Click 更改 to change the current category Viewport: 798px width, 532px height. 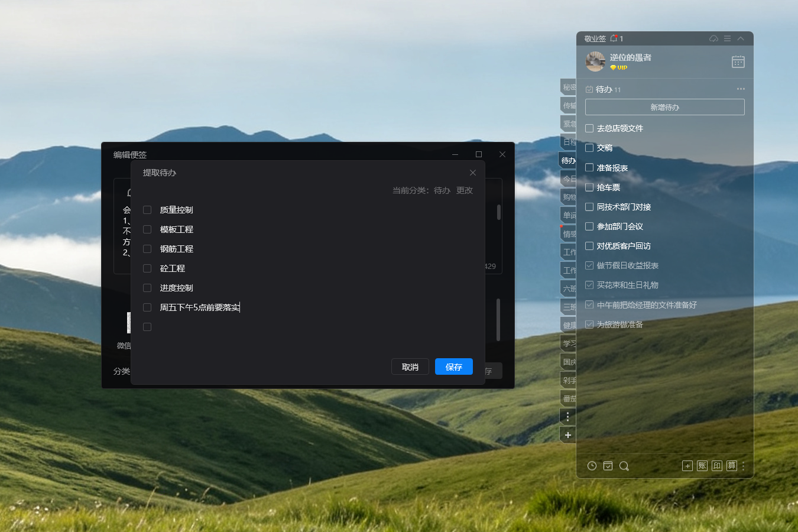tap(465, 190)
